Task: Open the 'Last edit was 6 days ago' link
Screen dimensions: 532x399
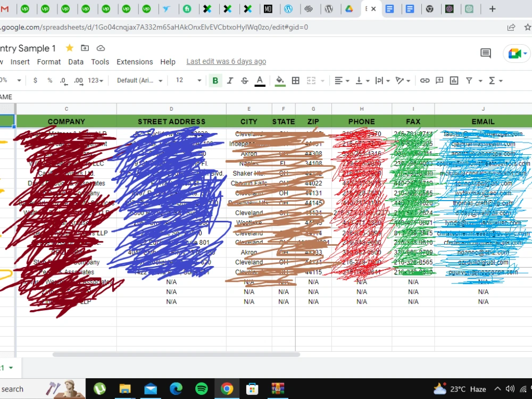Action: coord(226,61)
